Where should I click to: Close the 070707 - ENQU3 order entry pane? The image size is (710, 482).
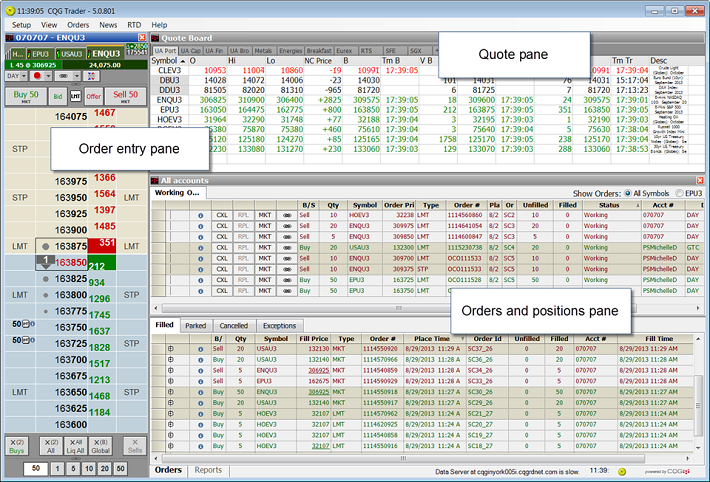(142, 38)
